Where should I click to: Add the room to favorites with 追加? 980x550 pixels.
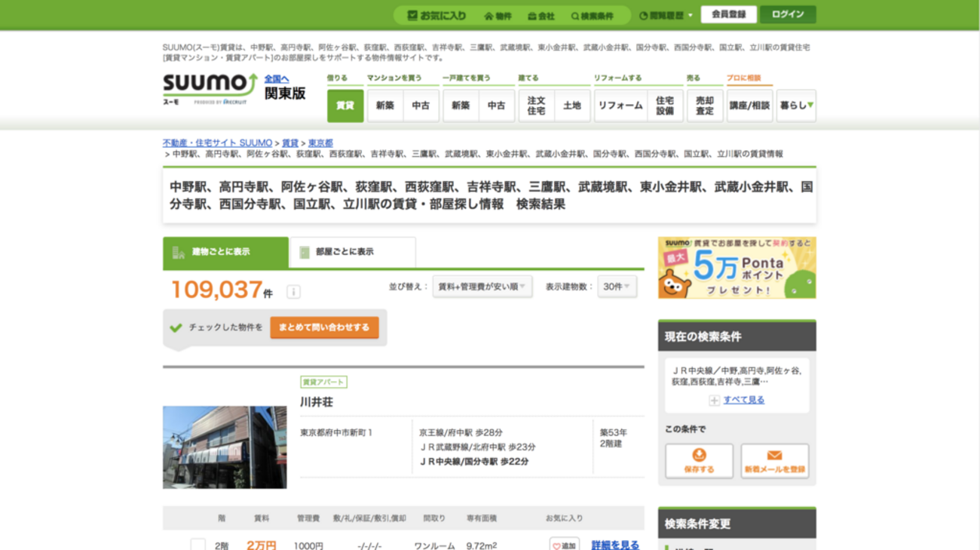pos(564,545)
